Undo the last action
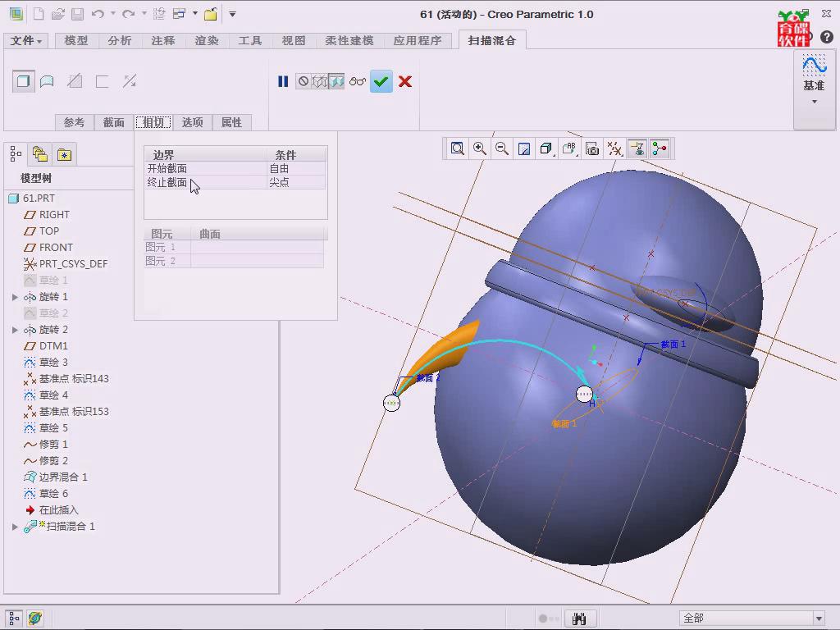 click(98, 15)
